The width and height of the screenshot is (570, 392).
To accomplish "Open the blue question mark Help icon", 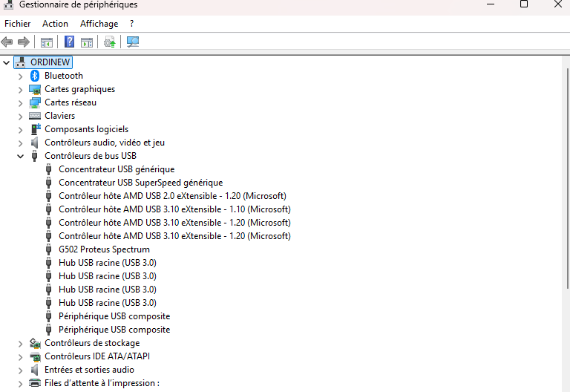I will click(69, 42).
